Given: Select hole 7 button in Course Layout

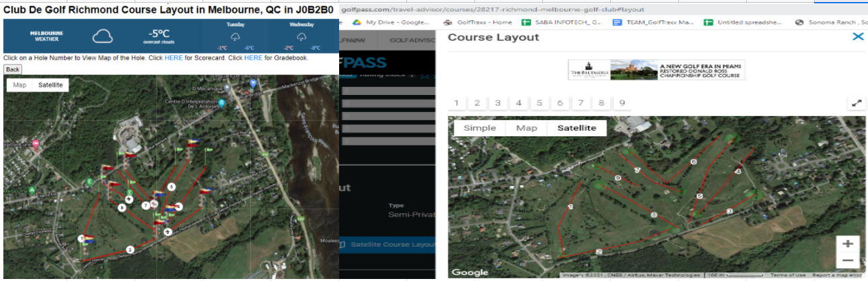Looking at the screenshot, I should 581,103.
